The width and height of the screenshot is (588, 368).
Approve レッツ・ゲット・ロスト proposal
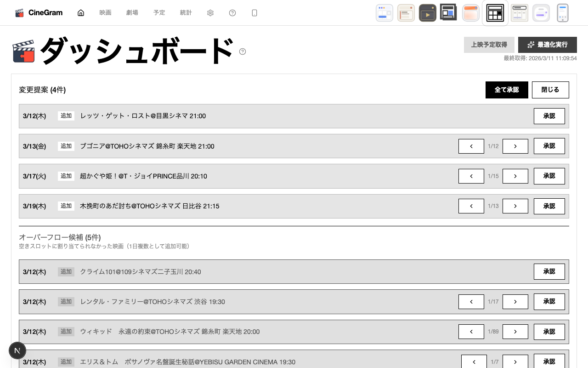[x=549, y=116]
